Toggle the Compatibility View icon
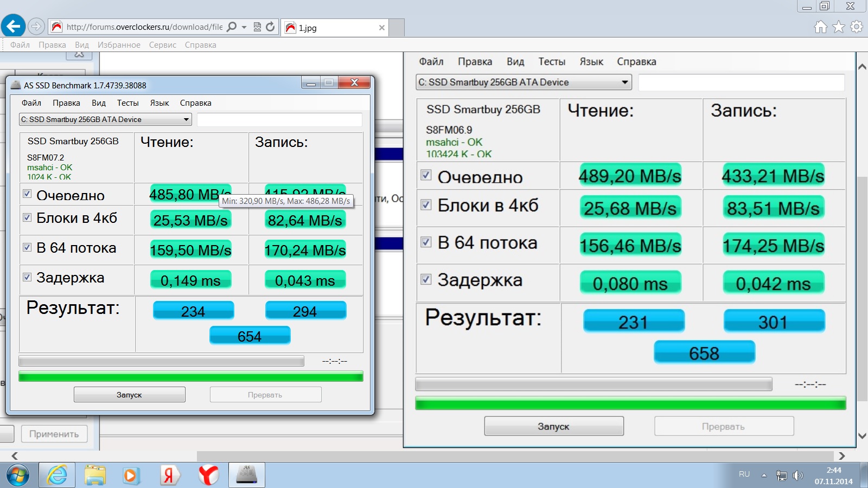Viewport: 868px width, 488px height. point(257,27)
